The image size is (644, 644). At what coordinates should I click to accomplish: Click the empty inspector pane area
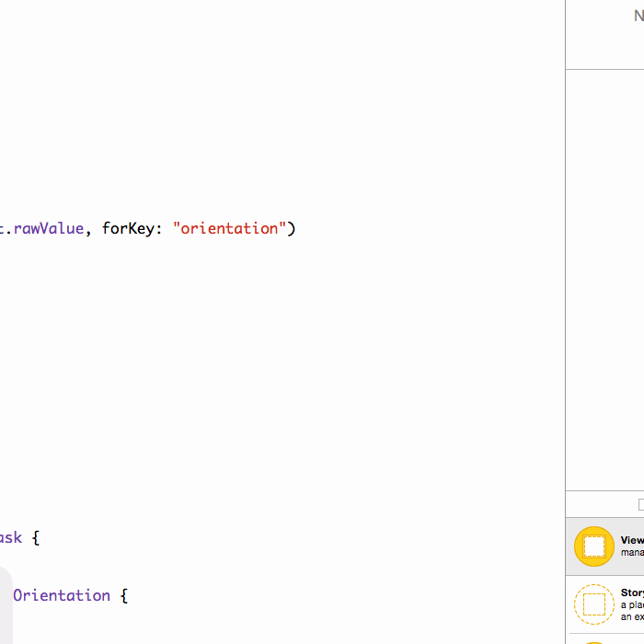click(x=604, y=276)
